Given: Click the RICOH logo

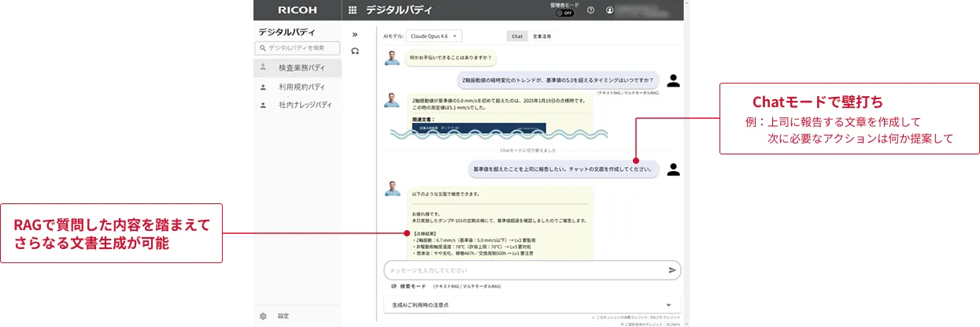Looking at the screenshot, I should coord(298,10).
